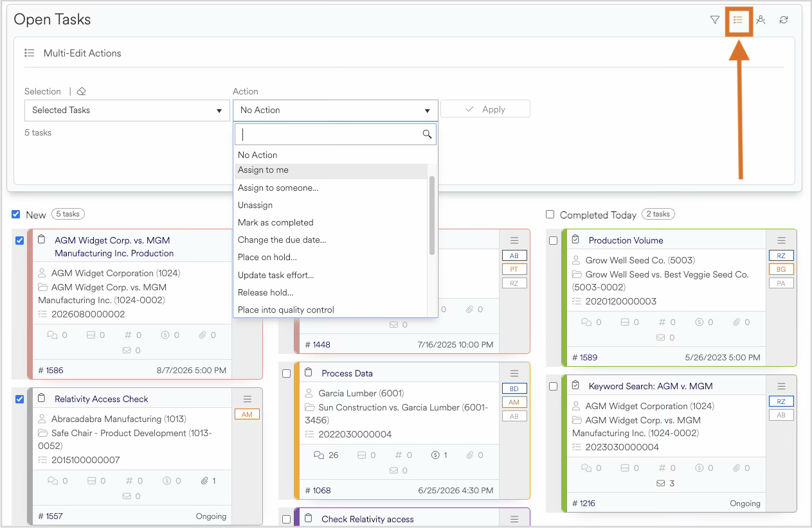
Task: Choose No Action from the list
Action: tap(331, 155)
